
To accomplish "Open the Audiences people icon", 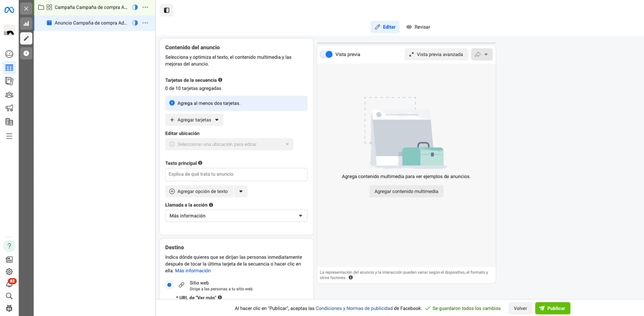I will pos(9,95).
